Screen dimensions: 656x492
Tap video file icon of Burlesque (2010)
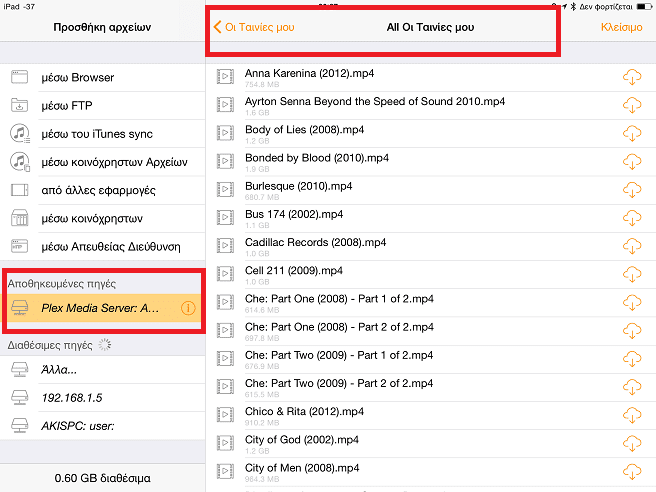[225, 189]
